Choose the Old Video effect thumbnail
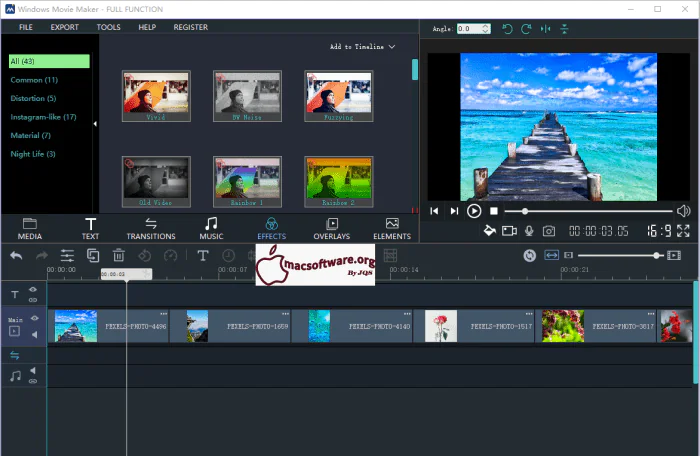This screenshot has height=456, width=700. click(x=156, y=181)
